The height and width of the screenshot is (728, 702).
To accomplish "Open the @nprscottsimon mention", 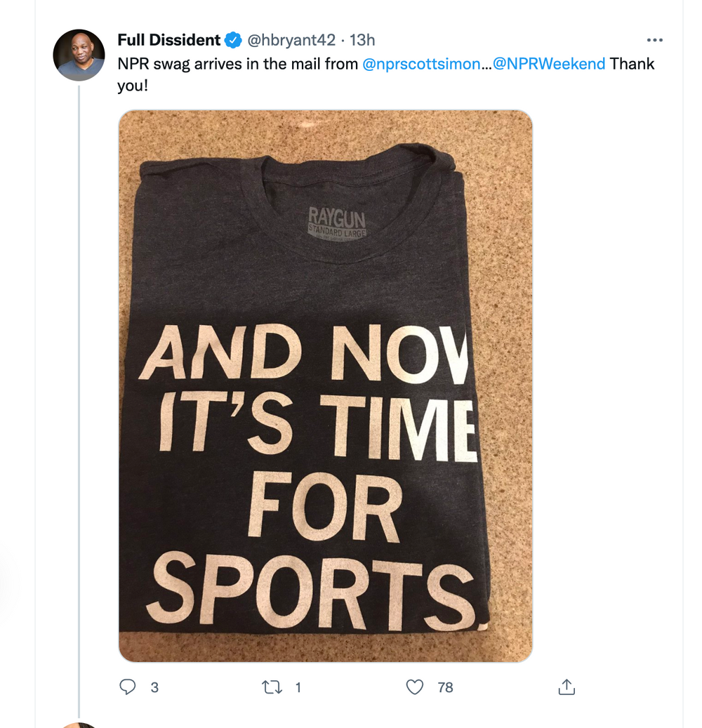I will click(423, 64).
